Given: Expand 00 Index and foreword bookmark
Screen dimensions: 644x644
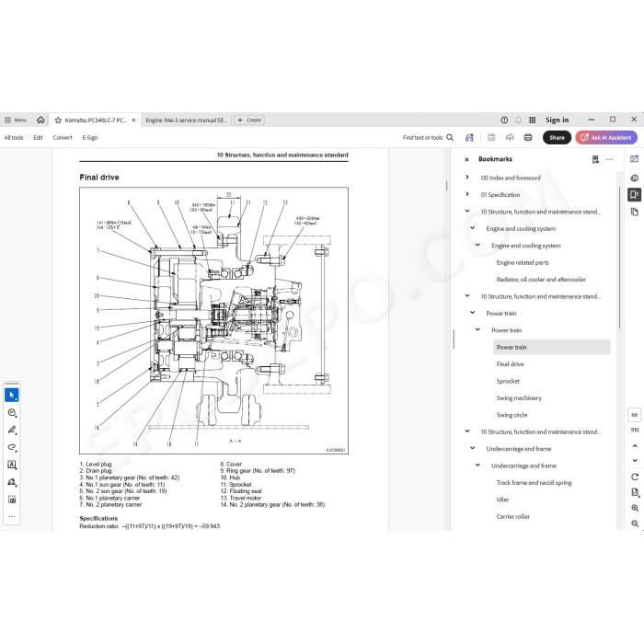Looking at the screenshot, I should pyautogui.click(x=467, y=177).
